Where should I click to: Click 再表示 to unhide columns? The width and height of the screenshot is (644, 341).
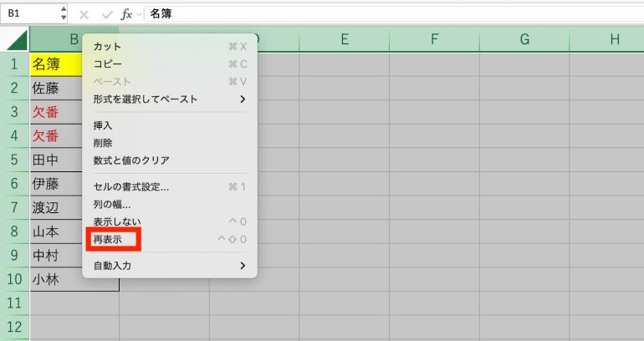tap(107, 239)
